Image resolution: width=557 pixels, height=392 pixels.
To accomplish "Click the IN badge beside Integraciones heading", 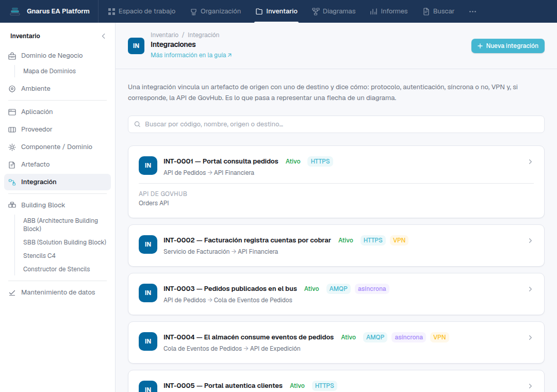I will point(136,46).
